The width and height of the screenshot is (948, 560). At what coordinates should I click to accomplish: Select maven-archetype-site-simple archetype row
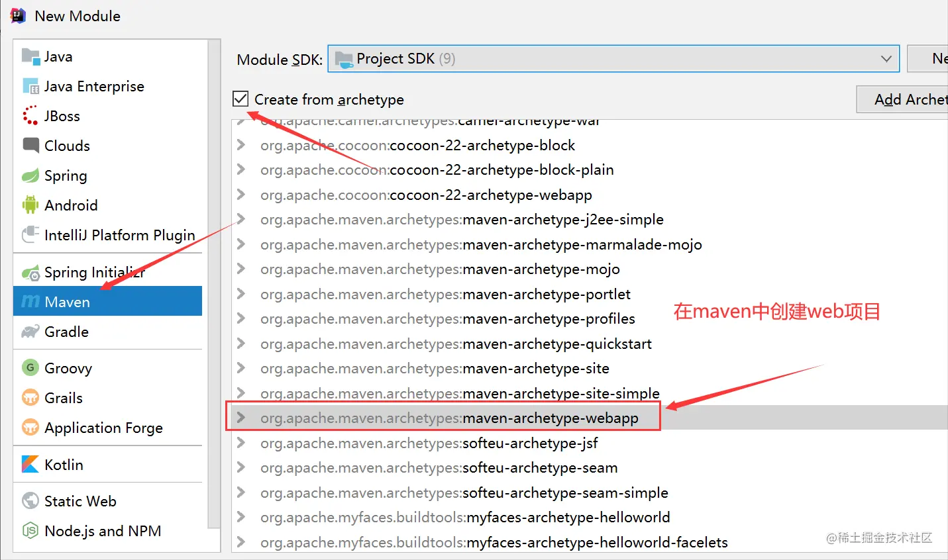point(590,393)
